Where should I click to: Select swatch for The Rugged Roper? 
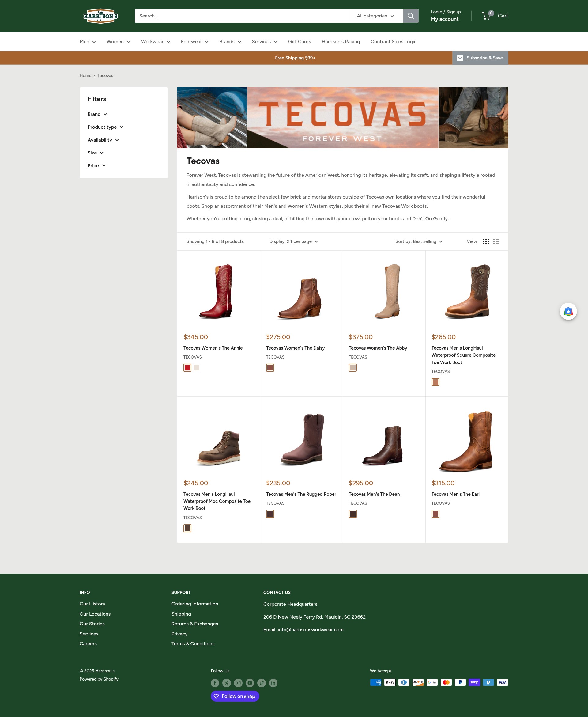(270, 514)
